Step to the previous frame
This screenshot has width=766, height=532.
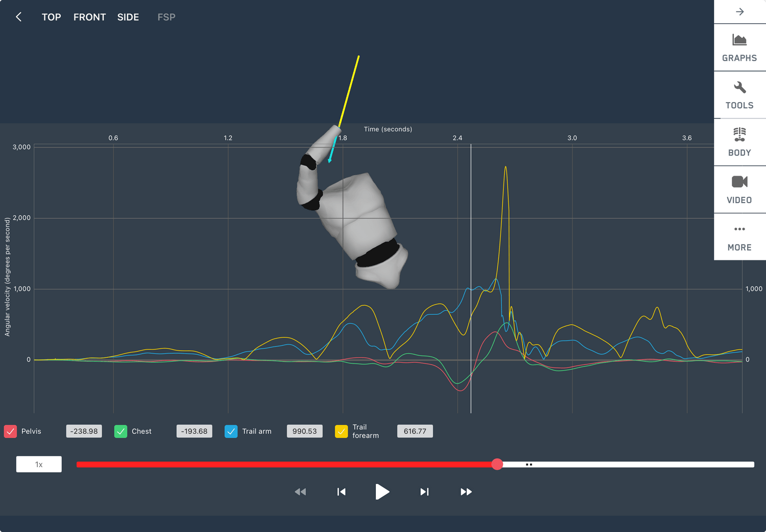342,492
